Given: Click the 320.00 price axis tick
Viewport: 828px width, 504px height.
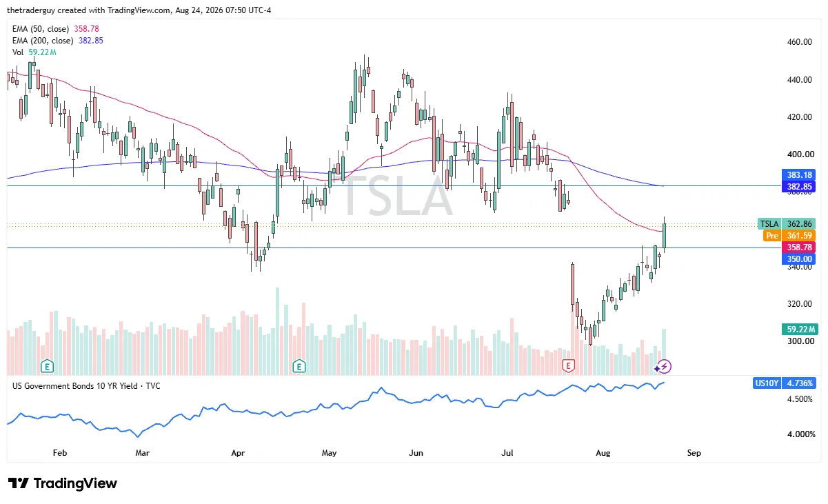Looking at the screenshot, I should click(800, 304).
